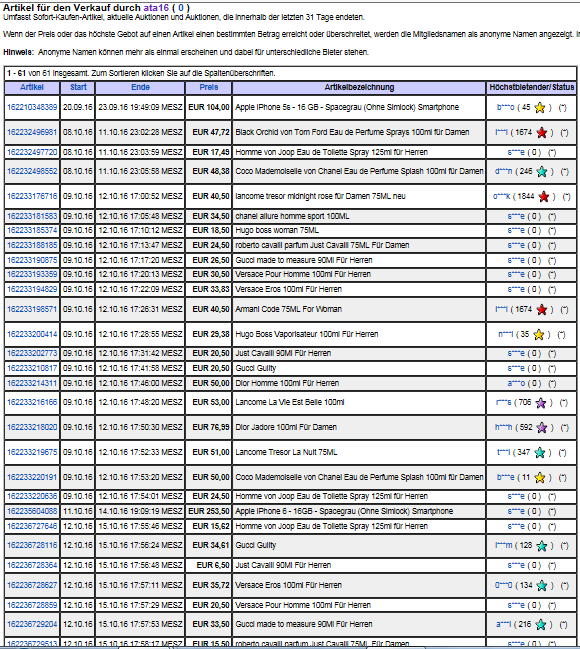580x649 pixels.
Task: Select 'Armani Code 75ML For Woman' text
Action: coord(289,309)
